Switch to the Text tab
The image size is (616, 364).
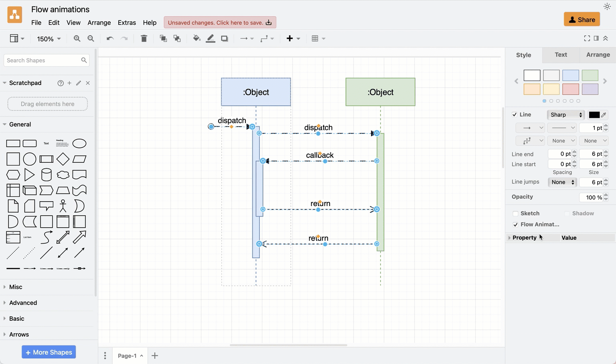click(560, 55)
